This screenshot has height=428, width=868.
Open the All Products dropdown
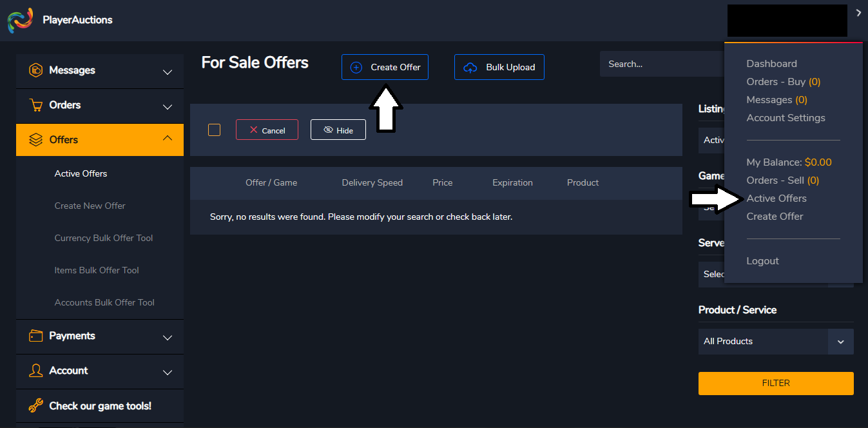click(x=776, y=342)
